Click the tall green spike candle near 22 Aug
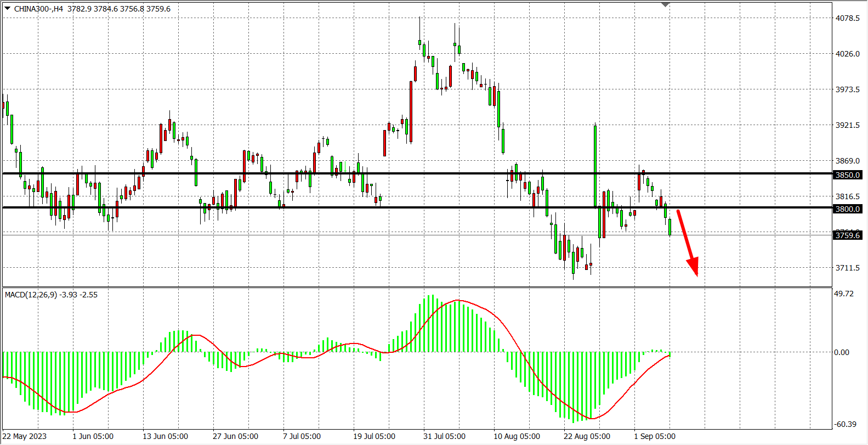The height and width of the screenshot is (445, 868). coord(595,165)
